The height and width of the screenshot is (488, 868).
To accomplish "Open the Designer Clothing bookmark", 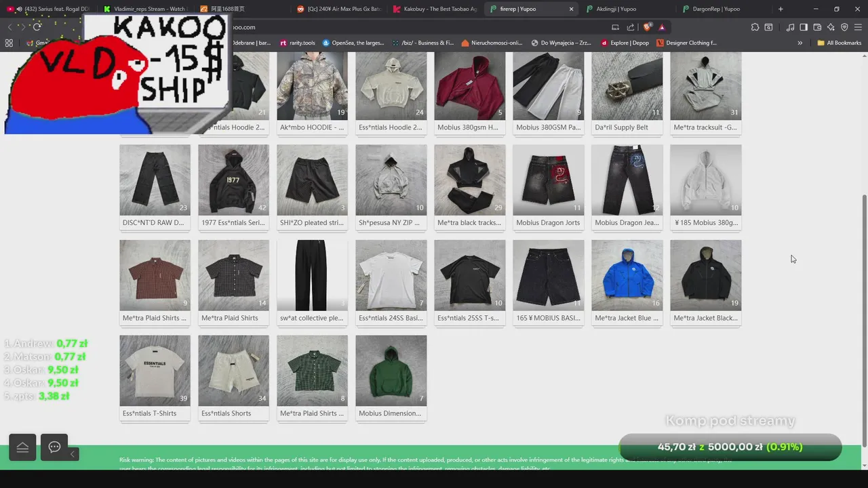I will [686, 43].
